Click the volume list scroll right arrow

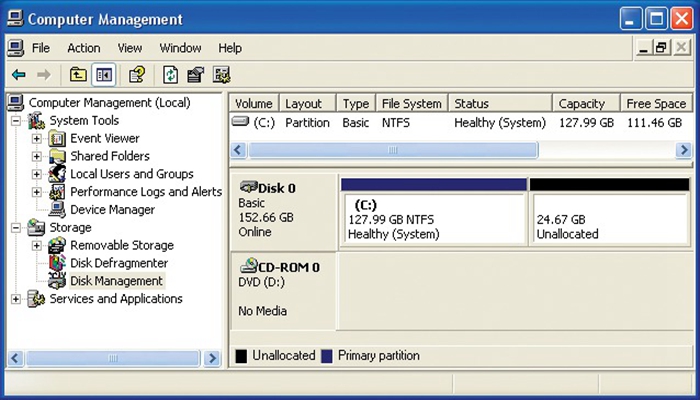coord(683,150)
